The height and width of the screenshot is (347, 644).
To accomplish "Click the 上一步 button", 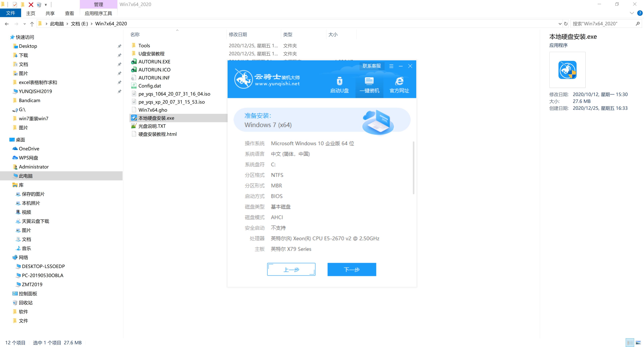I will click(x=291, y=269).
